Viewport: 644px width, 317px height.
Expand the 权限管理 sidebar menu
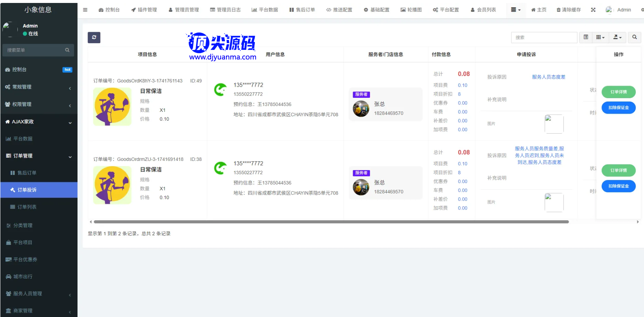[x=39, y=104]
